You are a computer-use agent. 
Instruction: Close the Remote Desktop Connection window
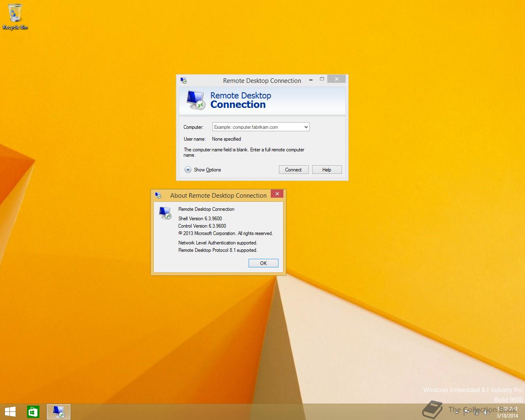337,79
